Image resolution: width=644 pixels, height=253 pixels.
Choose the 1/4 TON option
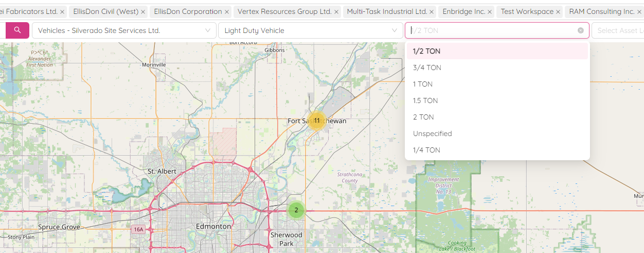pos(497,150)
